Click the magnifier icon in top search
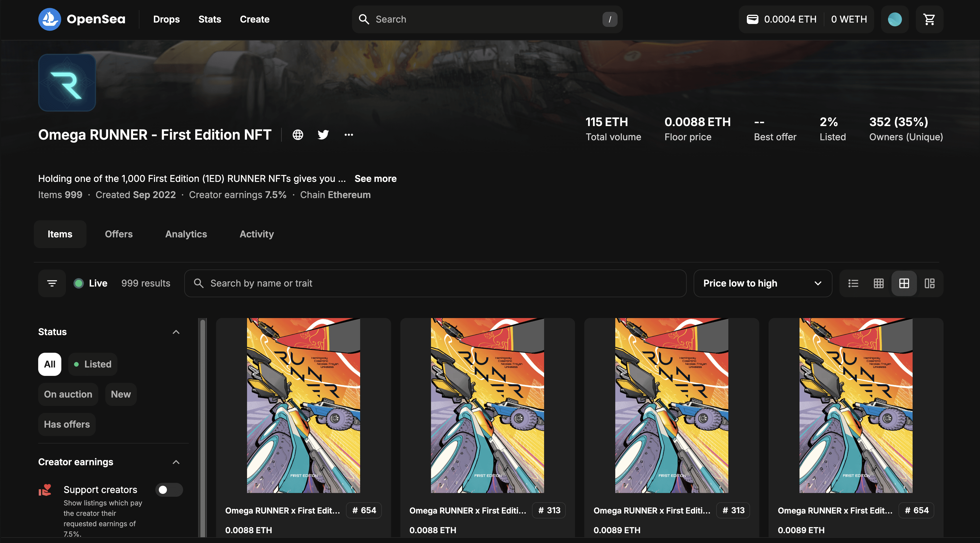980x543 pixels. (x=364, y=19)
